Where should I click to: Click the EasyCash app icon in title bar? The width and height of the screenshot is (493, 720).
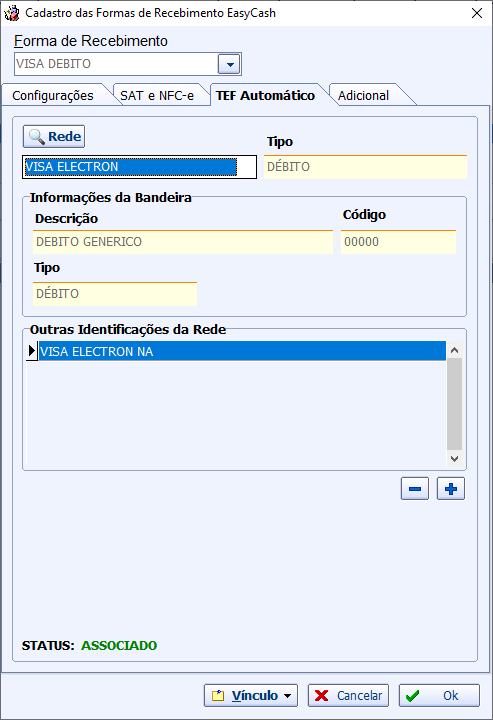(x=11, y=13)
